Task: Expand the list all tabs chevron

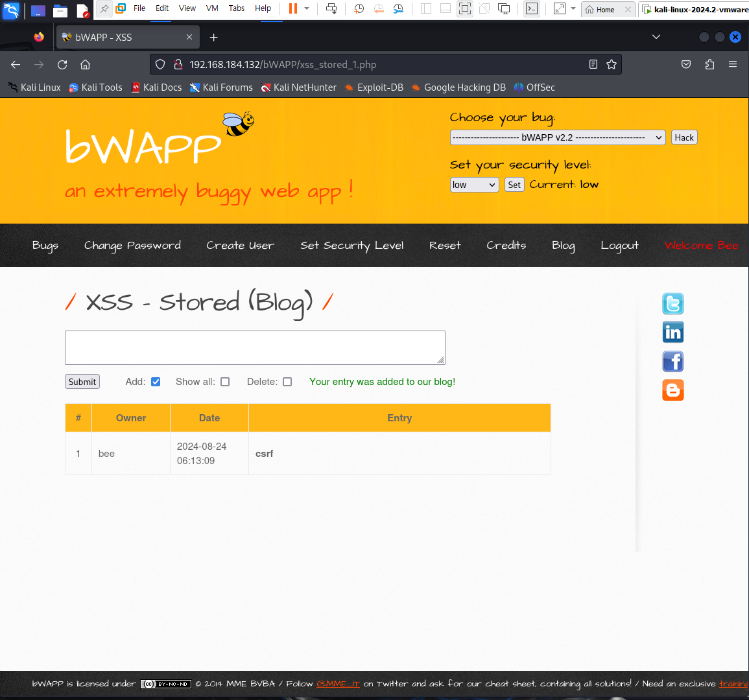Action: (x=656, y=37)
